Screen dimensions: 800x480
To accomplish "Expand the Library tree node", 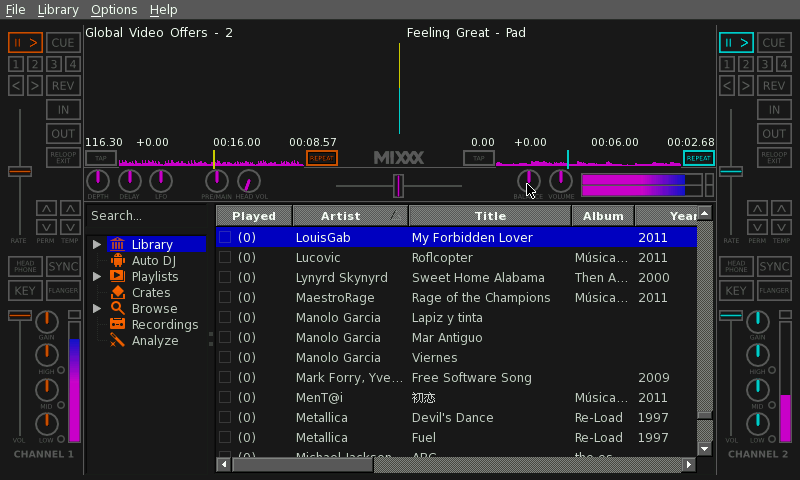I will point(97,245).
